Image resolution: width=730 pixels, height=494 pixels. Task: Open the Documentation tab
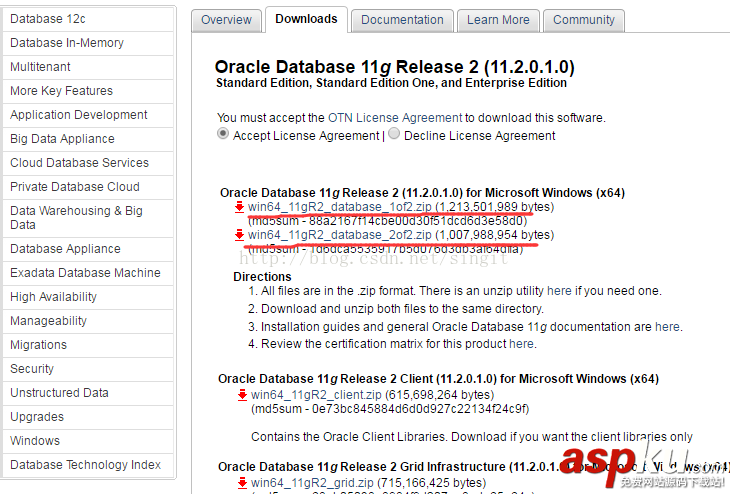coord(402,20)
